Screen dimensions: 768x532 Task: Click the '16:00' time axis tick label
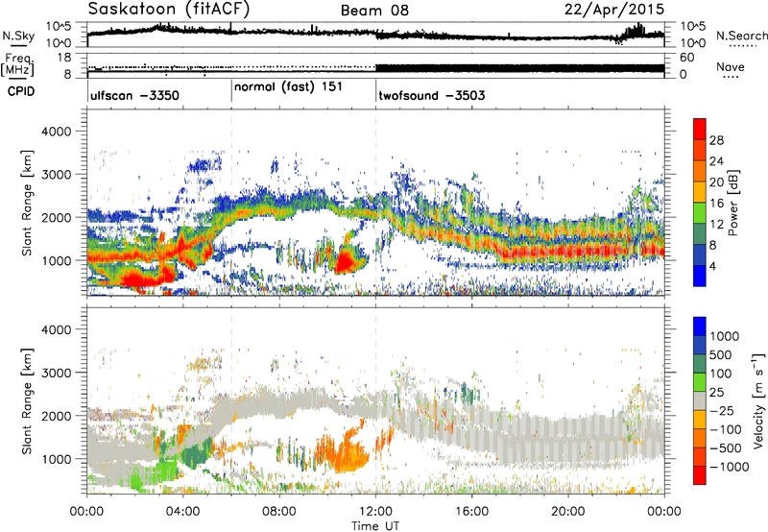point(471,512)
